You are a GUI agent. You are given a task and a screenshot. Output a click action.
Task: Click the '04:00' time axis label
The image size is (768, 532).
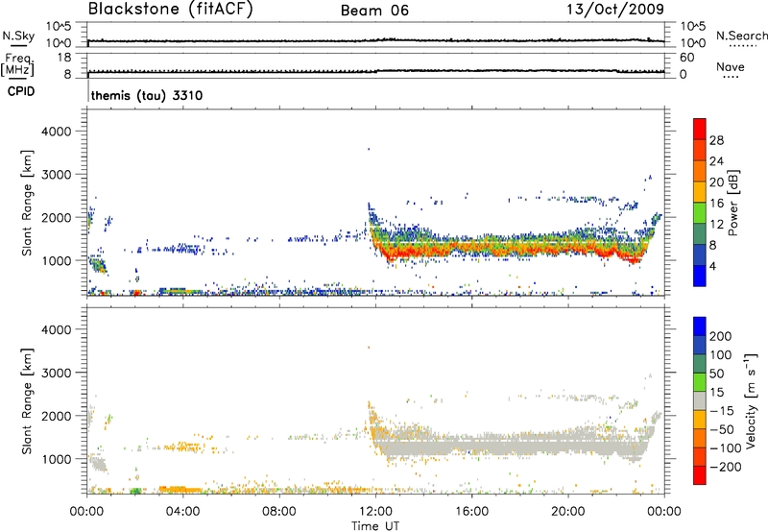coord(182,511)
